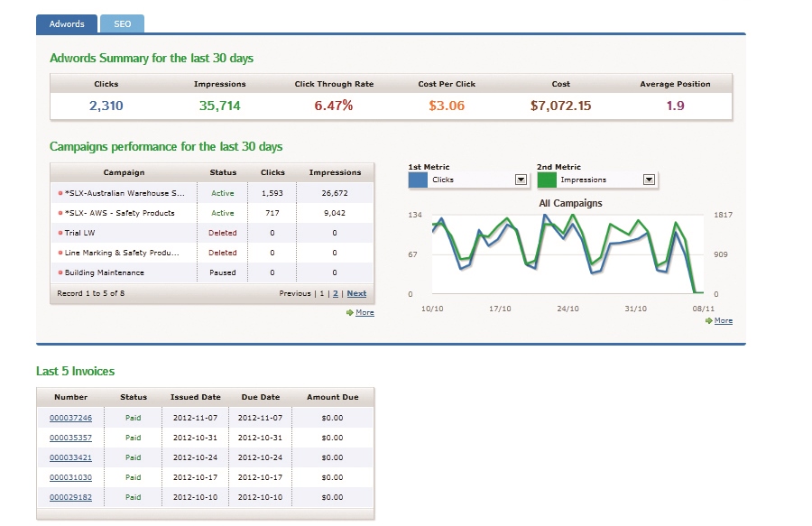Screen dimensions: 812x526
Task: Open invoice 000029182
Action: (70, 497)
